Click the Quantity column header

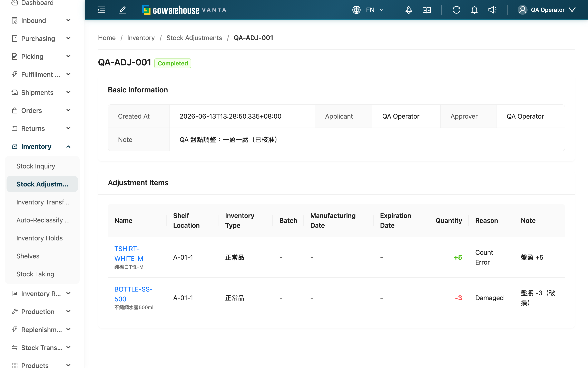449,221
